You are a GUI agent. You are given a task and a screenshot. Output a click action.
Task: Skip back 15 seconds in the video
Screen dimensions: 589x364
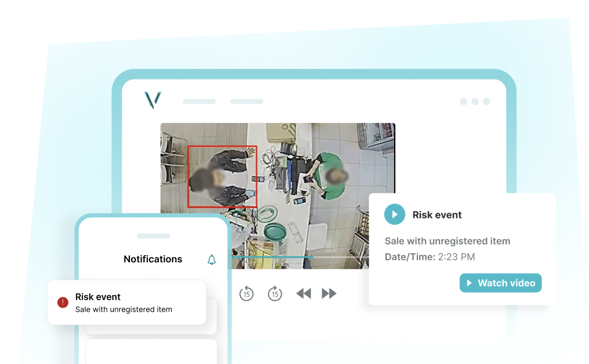click(246, 294)
